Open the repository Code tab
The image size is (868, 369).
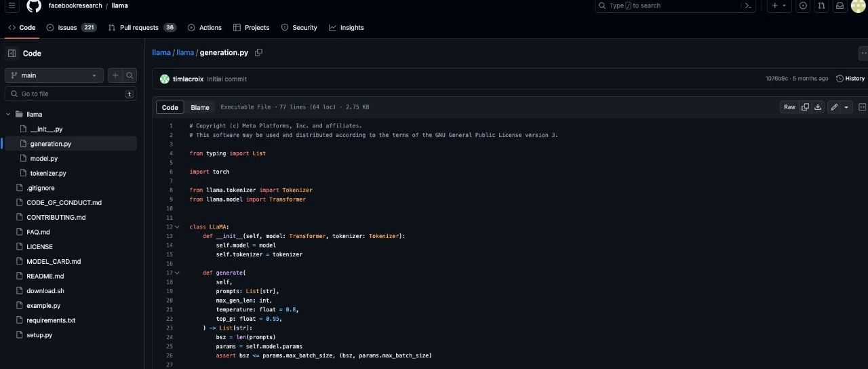coord(22,28)
